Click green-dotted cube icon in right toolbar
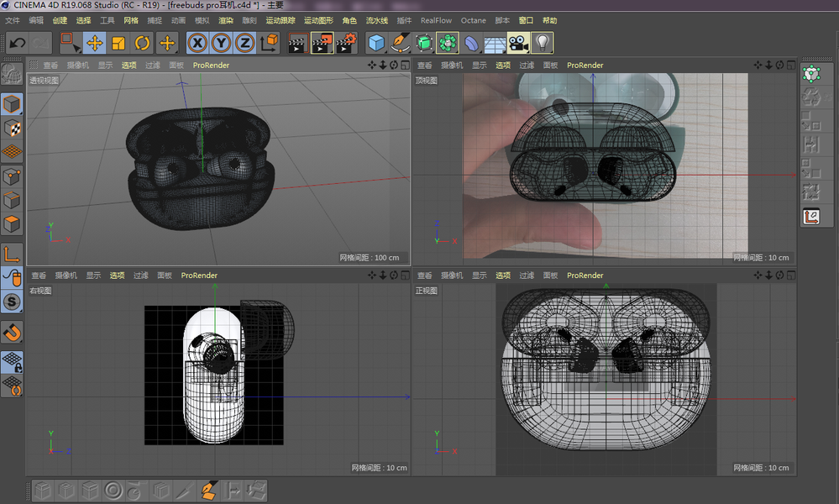The height and width of the screenshot is (504, 839). click(x=812, y=74)
